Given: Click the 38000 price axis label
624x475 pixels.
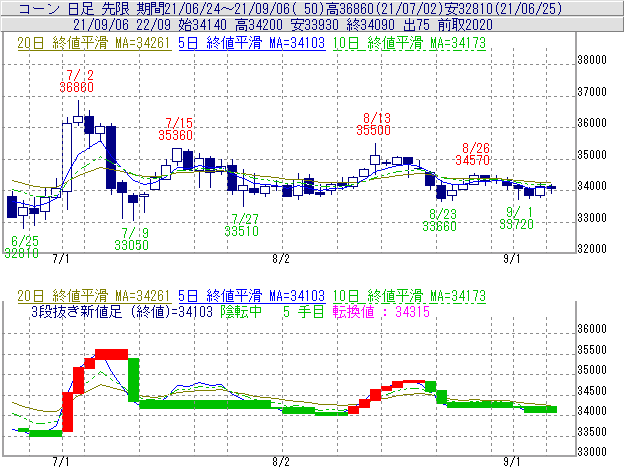Looking at the screenshot, I should coord(592,60).
